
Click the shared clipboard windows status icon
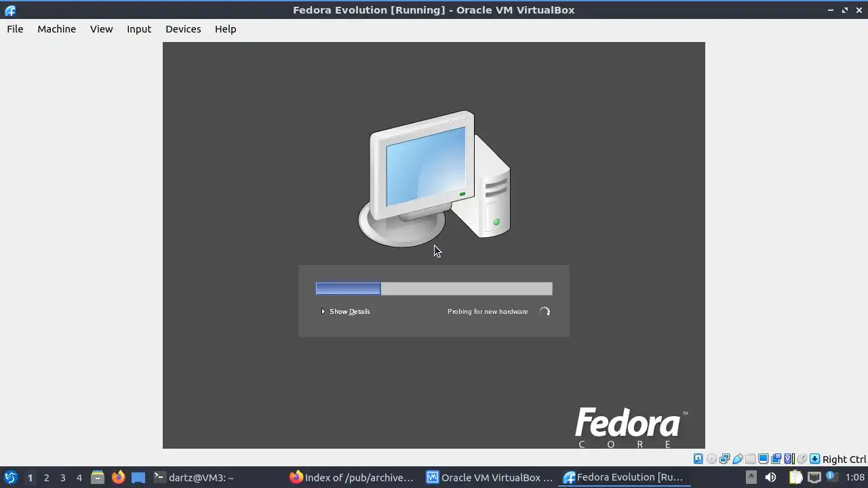point(776,459)
